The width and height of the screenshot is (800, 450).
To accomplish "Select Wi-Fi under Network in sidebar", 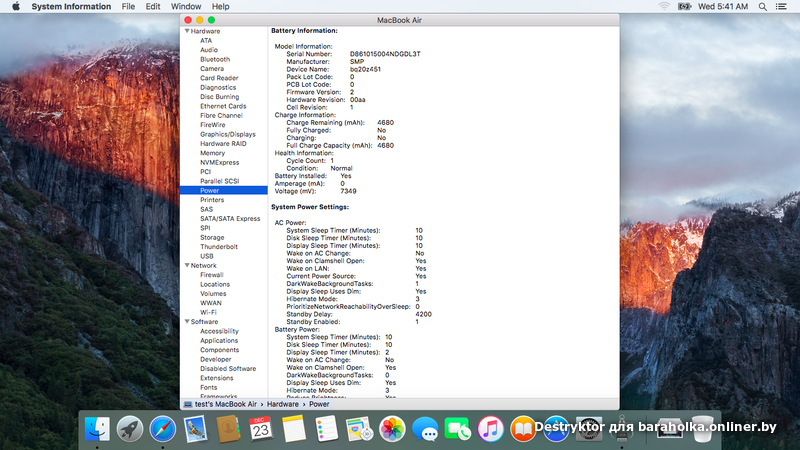I will click(208, 312).
